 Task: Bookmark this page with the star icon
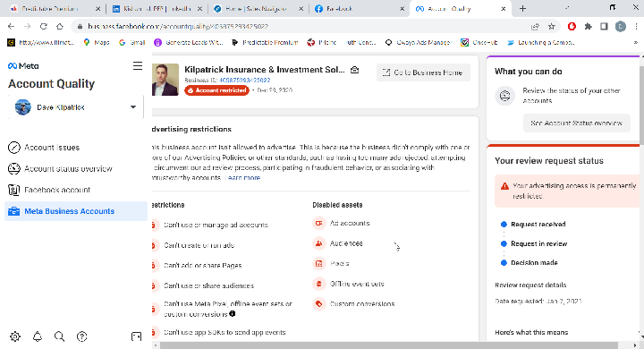coord(552,26)
